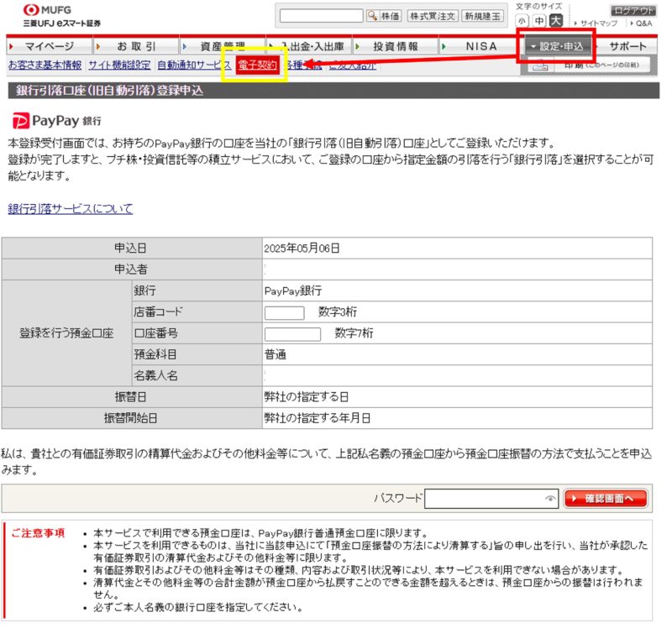672x628 pixels.
Task: Open the 投資情報 menu
Action: (395, 46)
